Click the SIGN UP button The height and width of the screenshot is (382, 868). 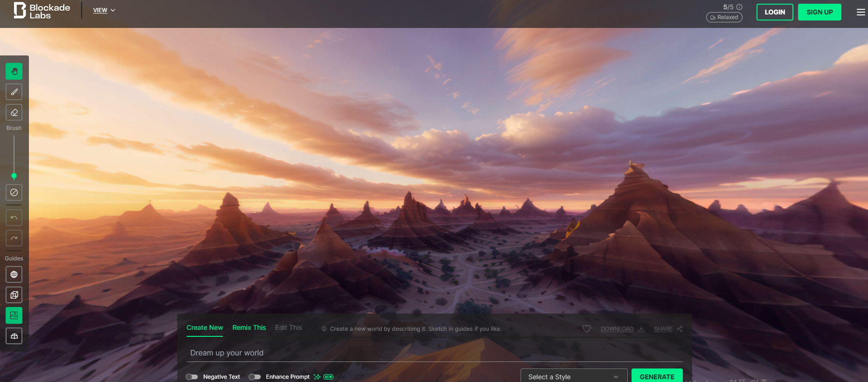[x=819, y=12]
